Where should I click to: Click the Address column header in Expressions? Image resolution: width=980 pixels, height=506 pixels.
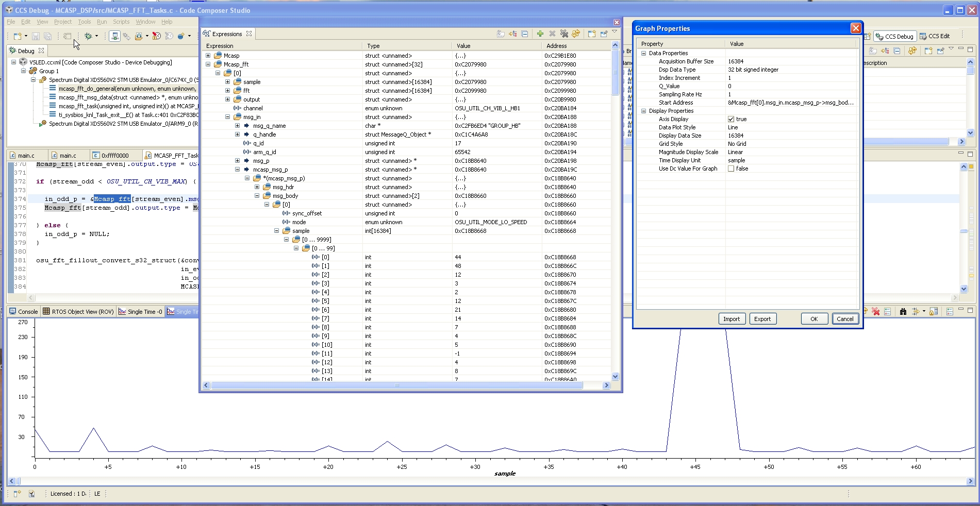point(576,46)
